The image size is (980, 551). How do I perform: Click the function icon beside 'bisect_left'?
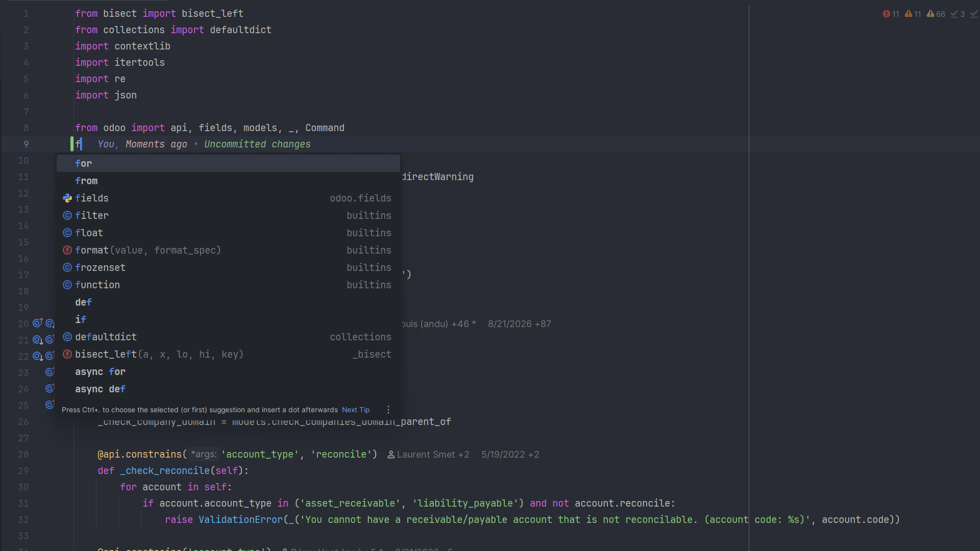tap(67, 354)
